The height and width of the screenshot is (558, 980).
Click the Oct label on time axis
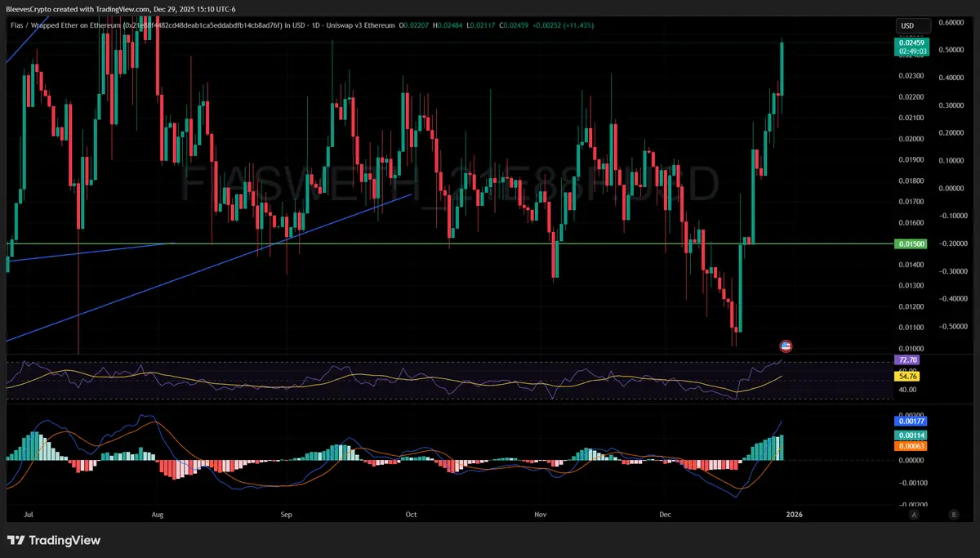coord(411,515)
